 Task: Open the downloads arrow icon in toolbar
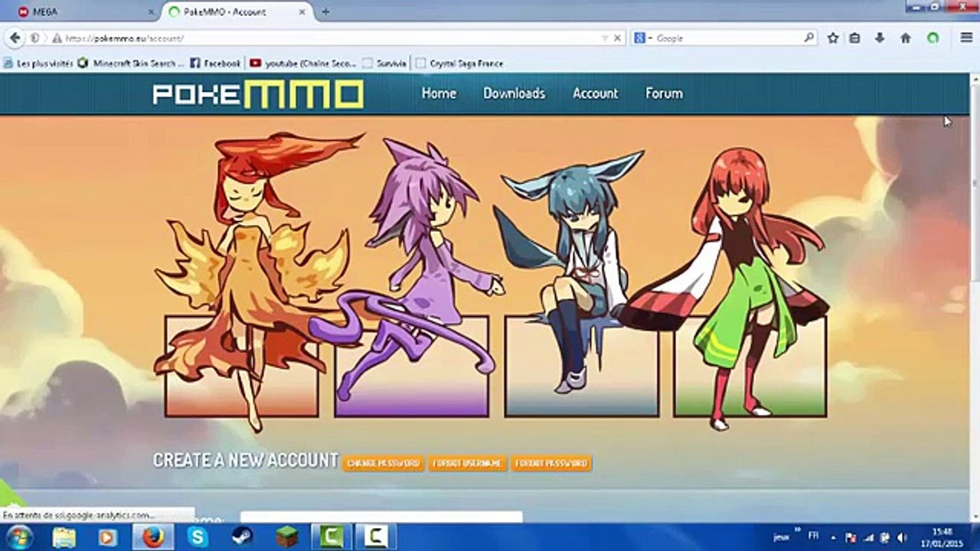[880, 37]
